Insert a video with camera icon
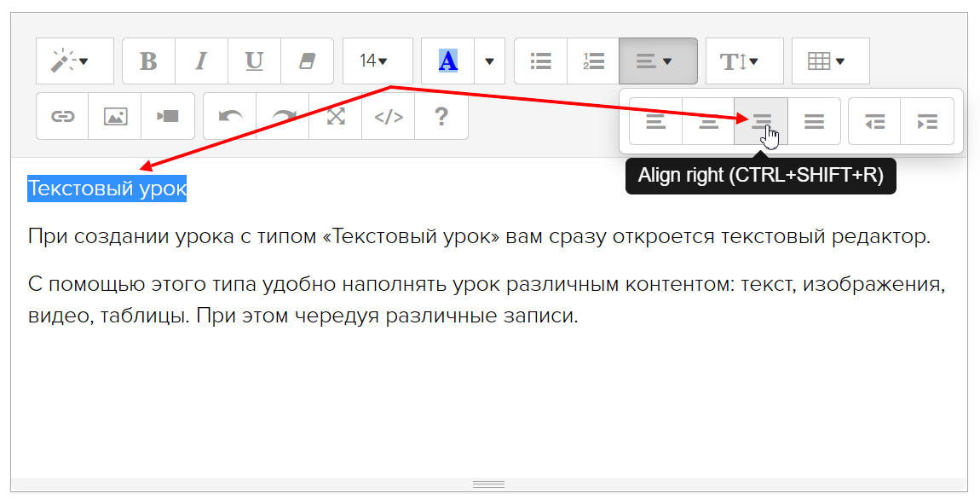 pos(168,117)
